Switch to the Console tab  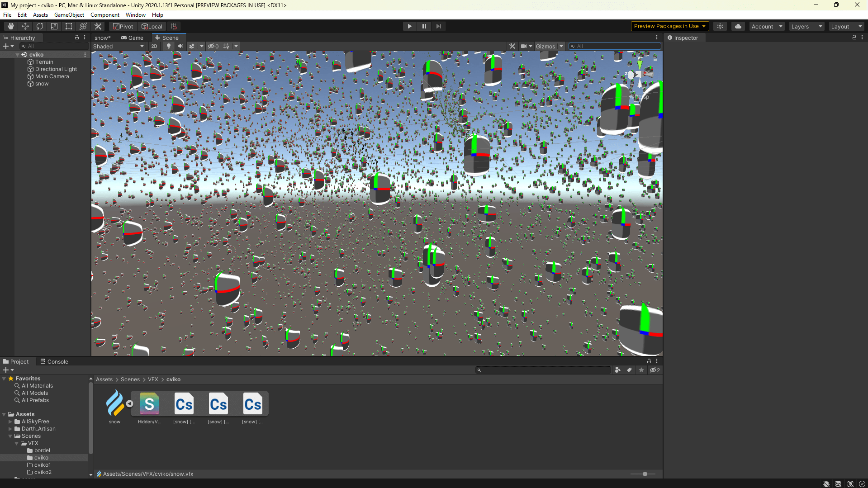54,361
